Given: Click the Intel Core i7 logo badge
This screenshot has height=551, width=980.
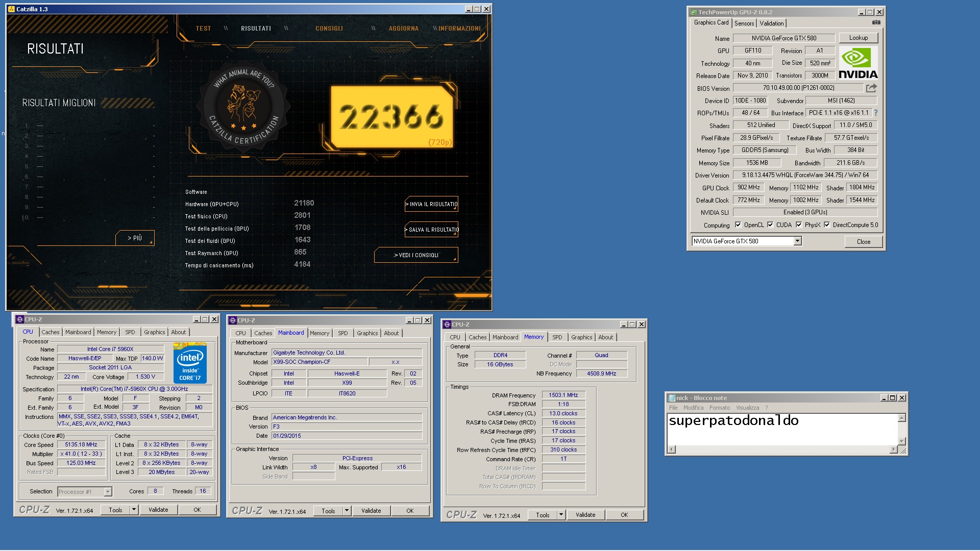Looking at the screenshot, I should tap(190, 363).
